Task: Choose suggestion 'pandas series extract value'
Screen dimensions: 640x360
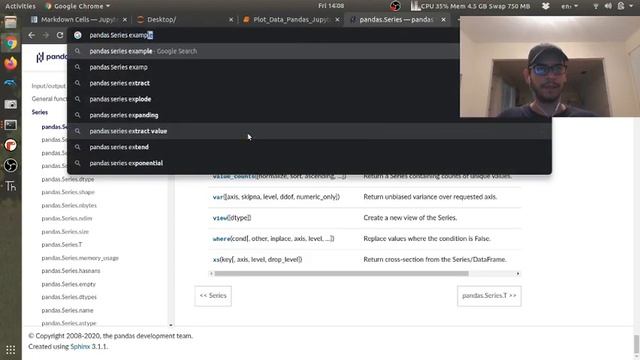Action: click(309, 131)
